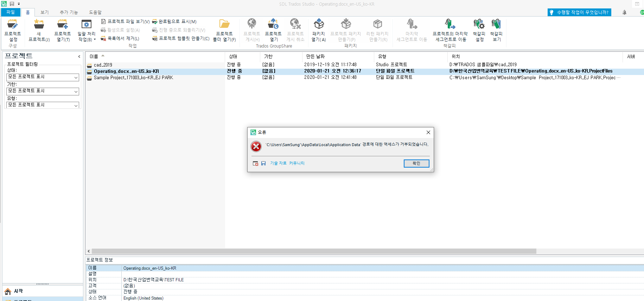
Task: Click 프로젝트 파일 보기(V)
Action: (x=125, y=21)
